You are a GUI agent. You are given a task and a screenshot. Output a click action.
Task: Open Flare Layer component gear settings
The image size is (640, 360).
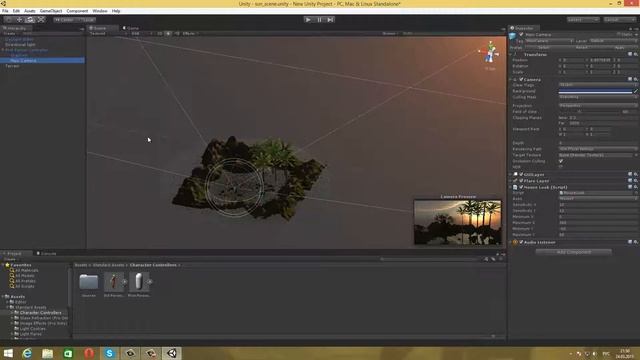coord(636,180)
